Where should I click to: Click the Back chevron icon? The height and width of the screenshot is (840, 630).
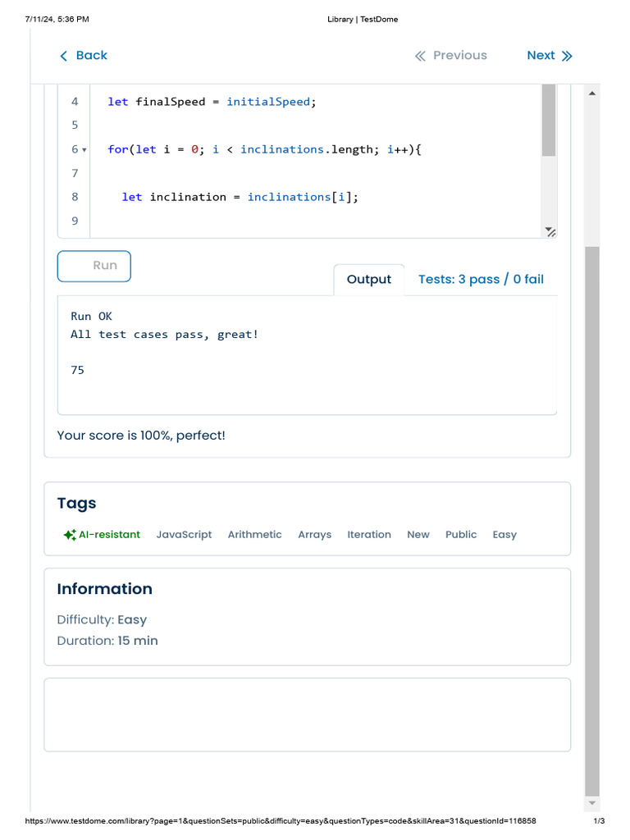(x=64, y=56)
